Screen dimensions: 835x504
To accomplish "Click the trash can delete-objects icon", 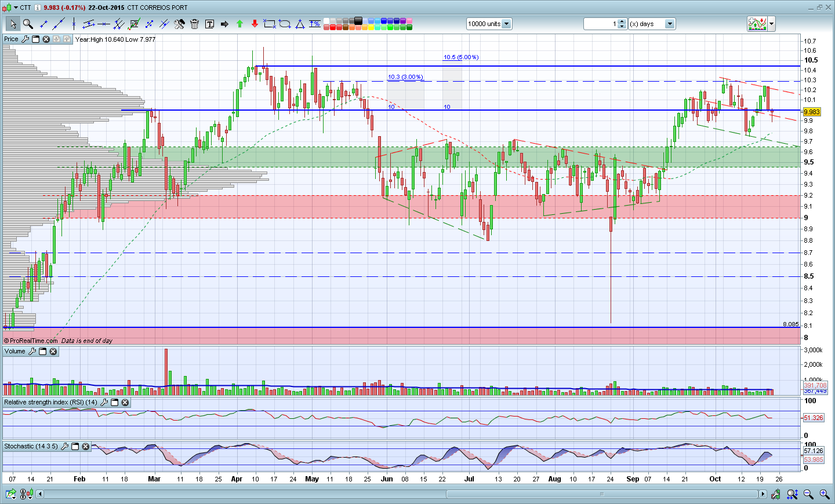I will click(194, 24).
